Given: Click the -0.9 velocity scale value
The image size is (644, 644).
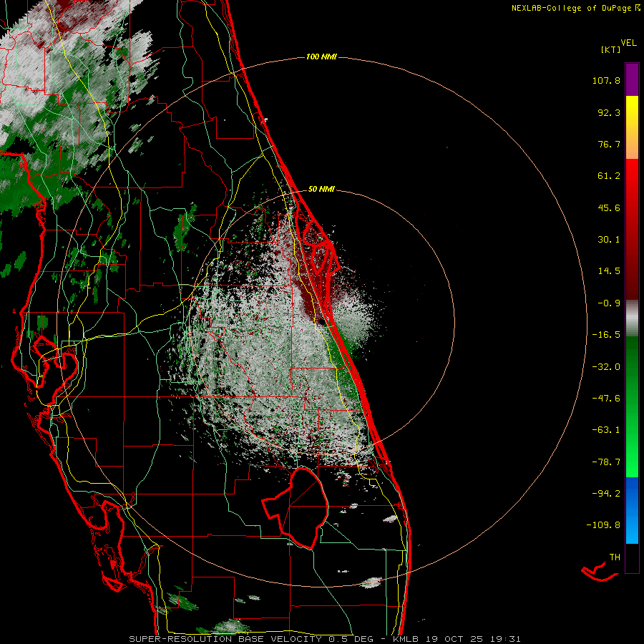Looking at the screenshot, I should tap(609, 303).
